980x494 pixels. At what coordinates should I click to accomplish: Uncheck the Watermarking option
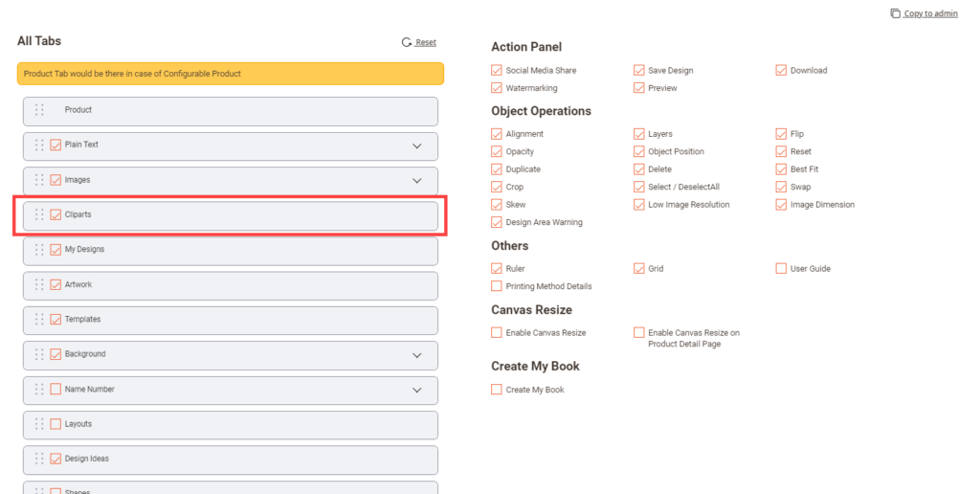tap(497, 88)
